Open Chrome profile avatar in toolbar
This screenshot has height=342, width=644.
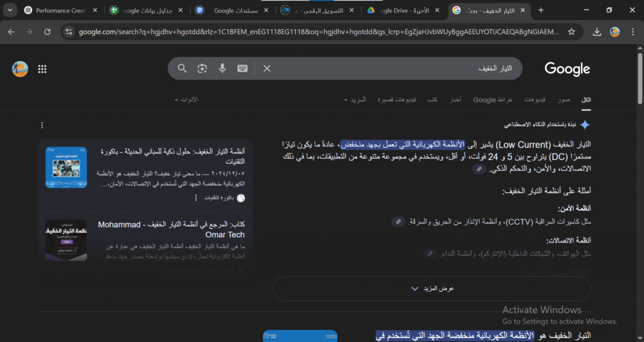pyautogui.click(x=615, y=31)
